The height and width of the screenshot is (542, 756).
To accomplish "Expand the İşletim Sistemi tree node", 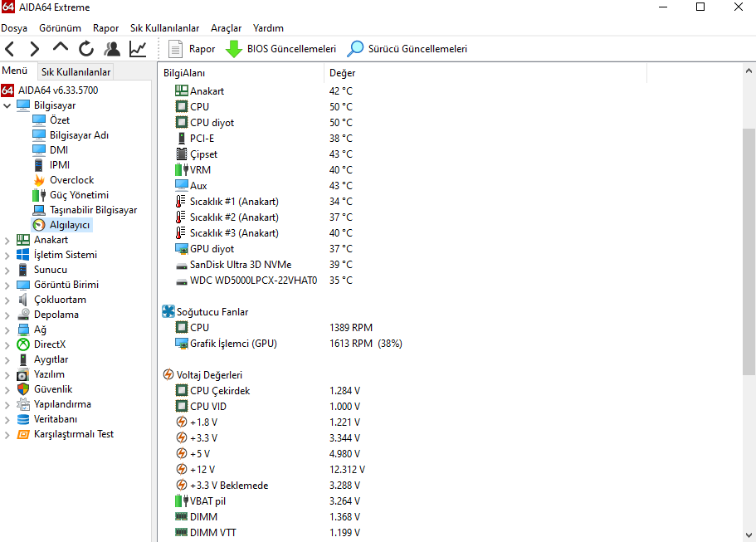I will (x=7, y=255).
